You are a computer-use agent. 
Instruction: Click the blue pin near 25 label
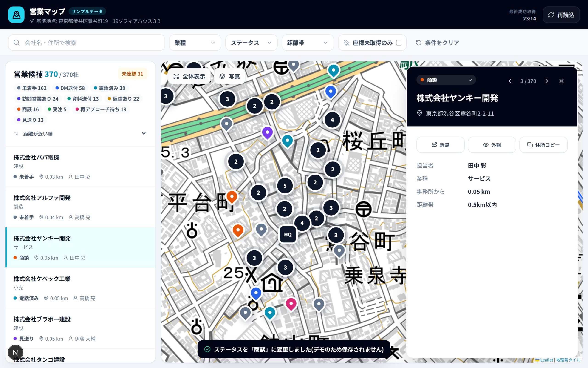tap(256, 293)
